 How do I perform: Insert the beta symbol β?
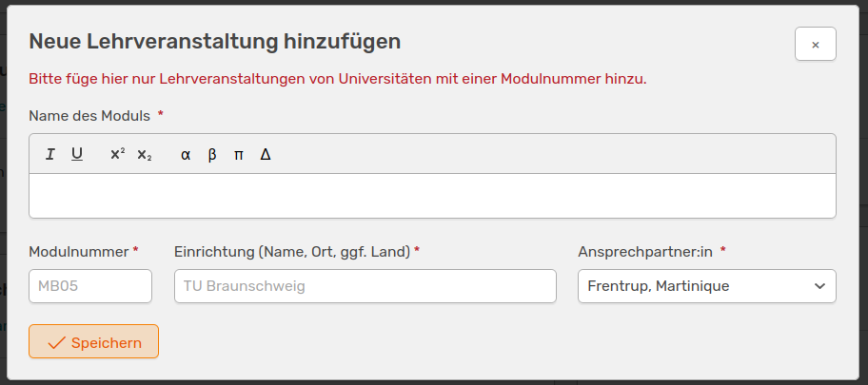tap(212, 154)
